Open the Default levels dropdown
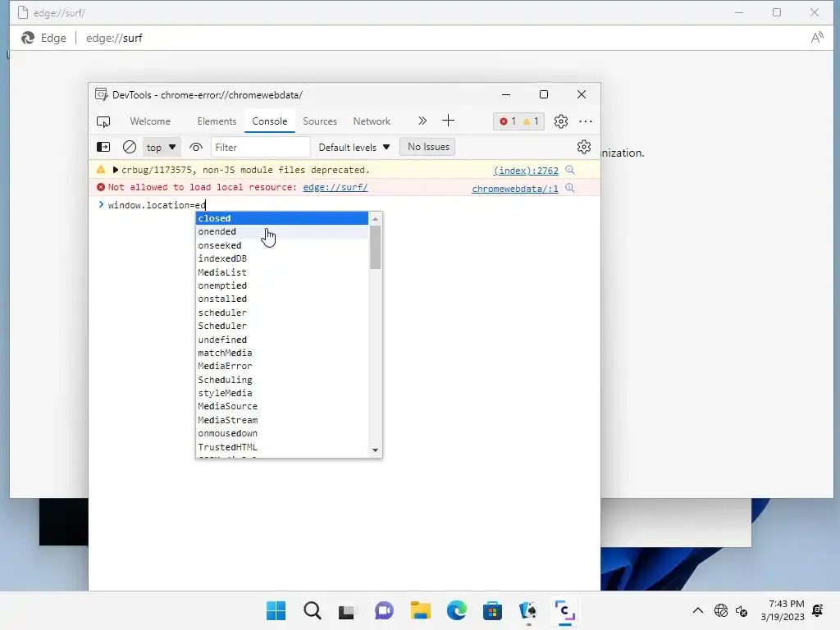This screenshot has height=630, width=840. [354, 148]
